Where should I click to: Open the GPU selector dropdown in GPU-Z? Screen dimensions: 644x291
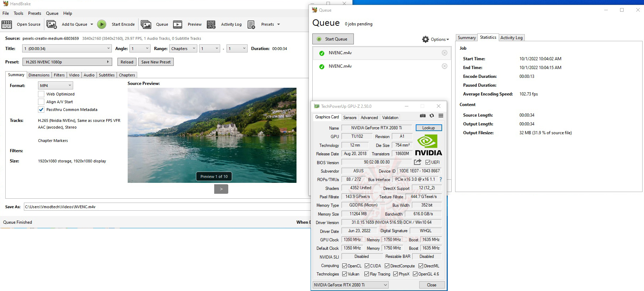[351, 285]
